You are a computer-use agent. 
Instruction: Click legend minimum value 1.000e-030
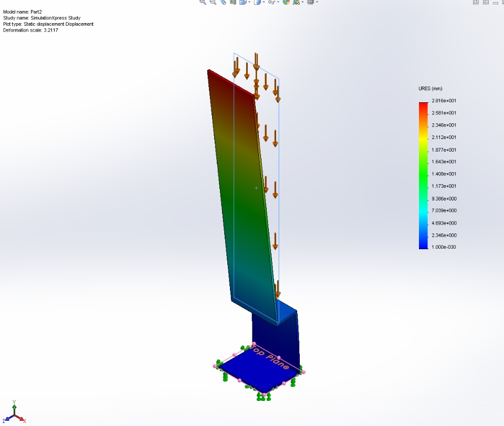(x=444, y=247)
